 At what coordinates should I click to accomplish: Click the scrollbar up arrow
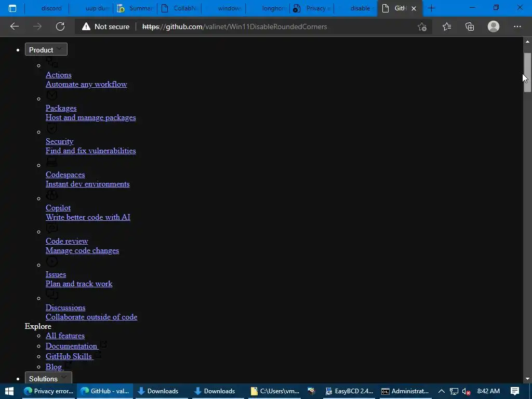click(527, 42)
